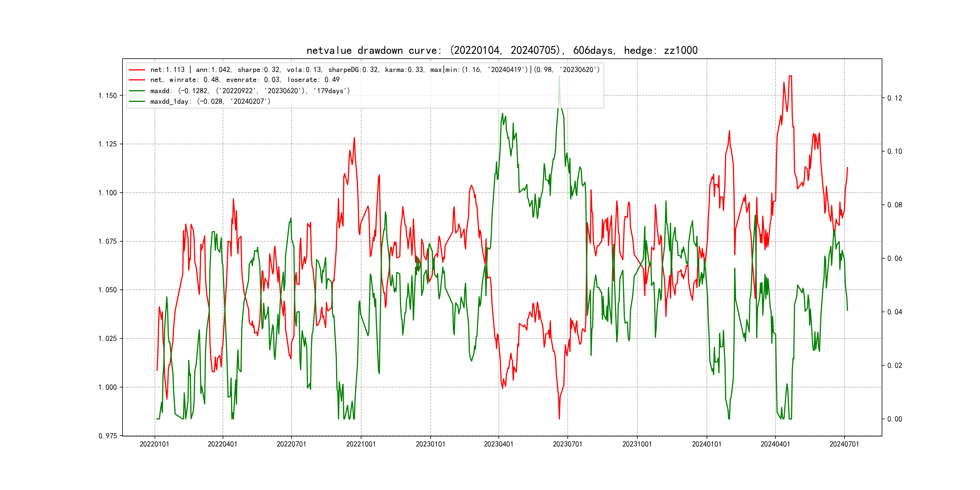Click the 0.06 right axis tick label
This screenshot has height=490, width=980.
click(x=894, y=258)
